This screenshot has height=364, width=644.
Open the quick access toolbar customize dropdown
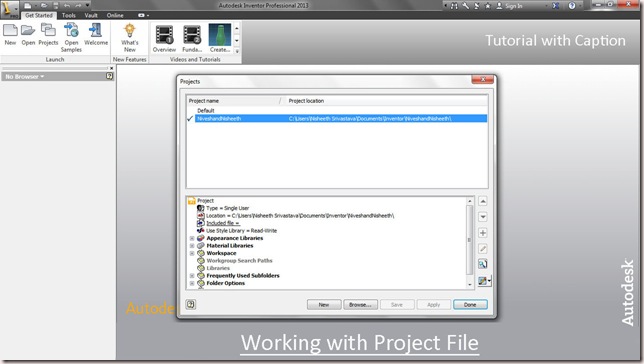pyautogui.click(x=87, y=5)
